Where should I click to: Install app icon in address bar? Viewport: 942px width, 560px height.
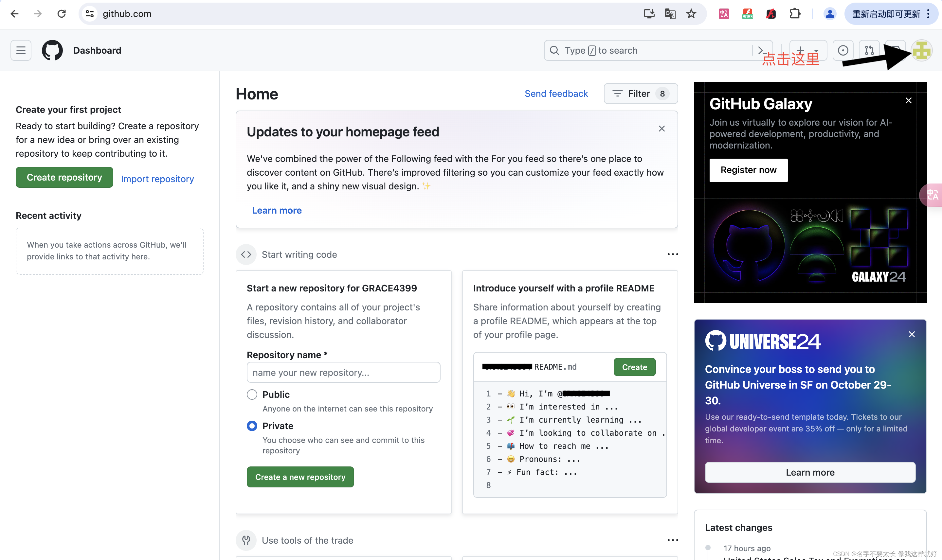[x=649, y=14]
